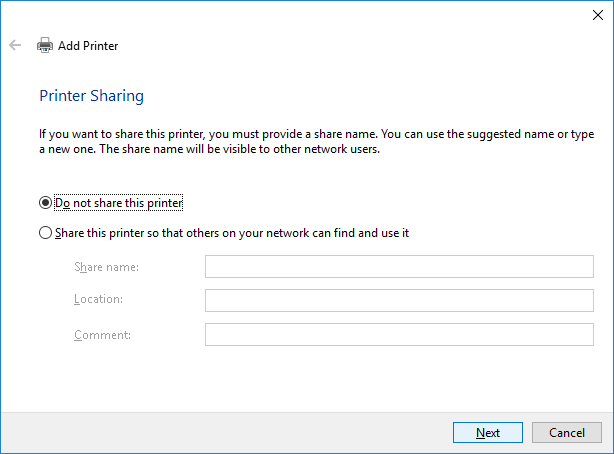614x454 pixels.
Task: Enable the 'Share this printer' radio button
Action: point(45,233)
